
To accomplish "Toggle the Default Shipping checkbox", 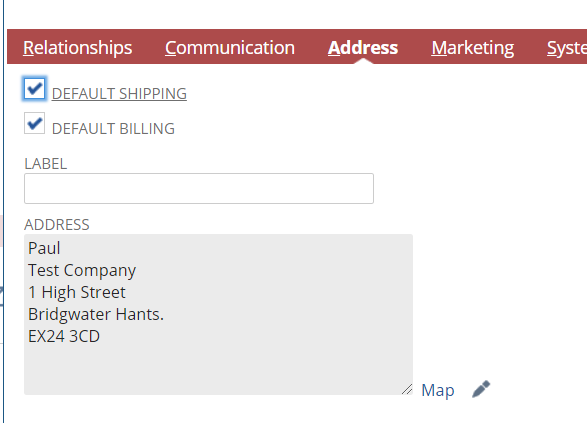I will coord(34,89).
